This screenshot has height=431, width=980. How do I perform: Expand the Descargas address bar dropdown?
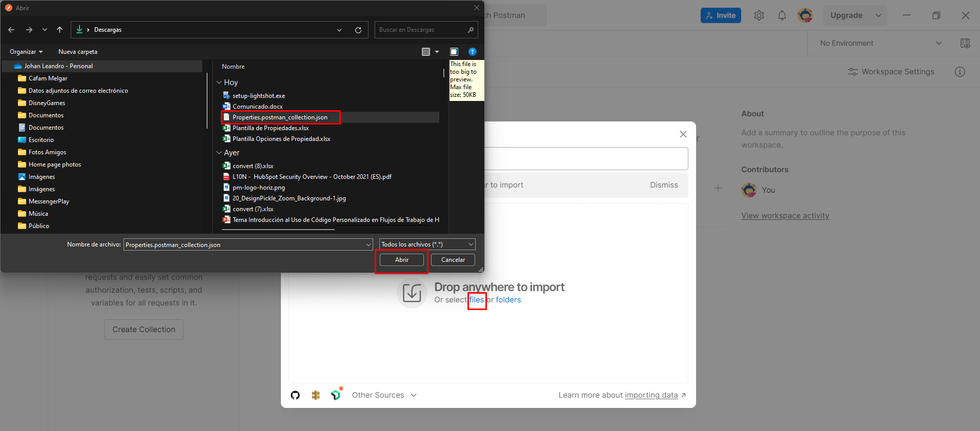coord(339,30)
